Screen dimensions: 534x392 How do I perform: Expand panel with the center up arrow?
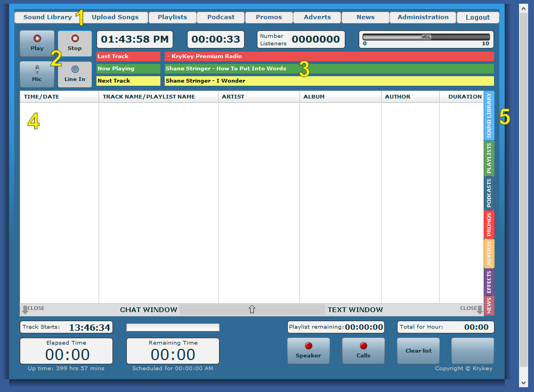[x=252, y=309]
